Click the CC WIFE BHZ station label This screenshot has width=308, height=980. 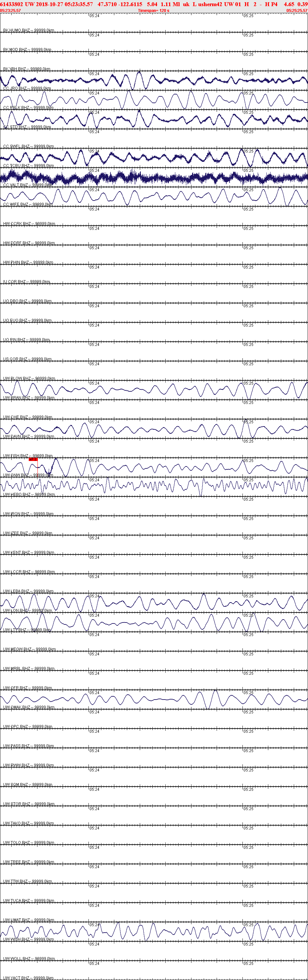[28, 205]
